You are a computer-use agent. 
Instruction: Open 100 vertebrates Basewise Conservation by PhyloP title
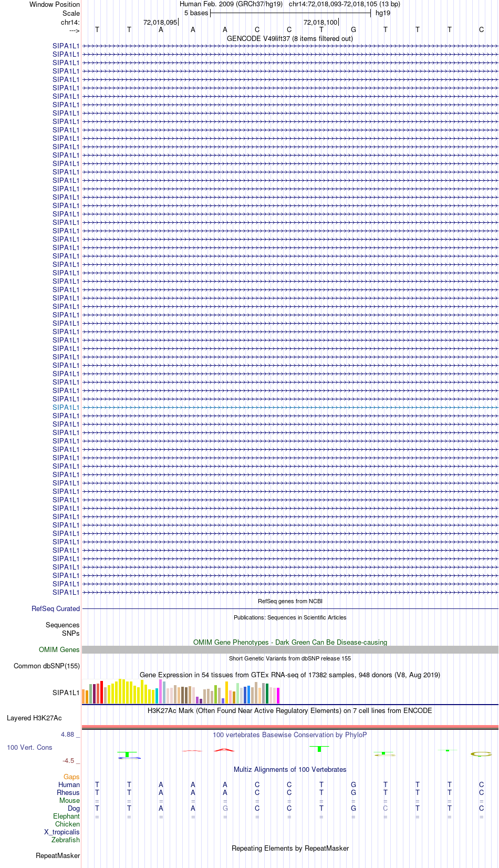click(290, 735)
